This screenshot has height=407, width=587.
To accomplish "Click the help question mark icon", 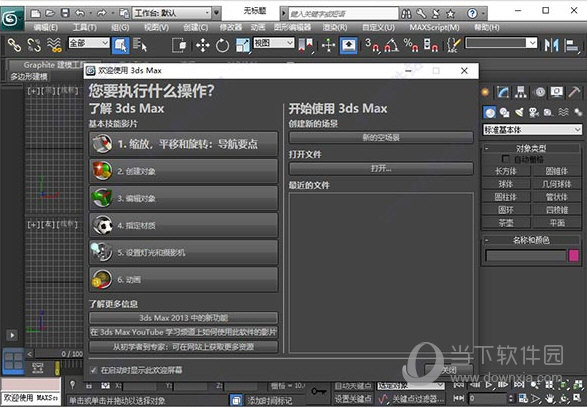I will pyautogui.click(x=472, y=14).
